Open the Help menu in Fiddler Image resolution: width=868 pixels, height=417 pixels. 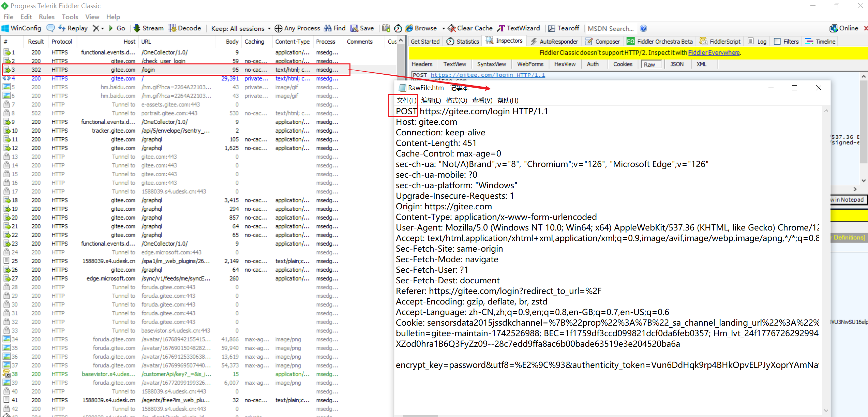click(x=113, y=17)
